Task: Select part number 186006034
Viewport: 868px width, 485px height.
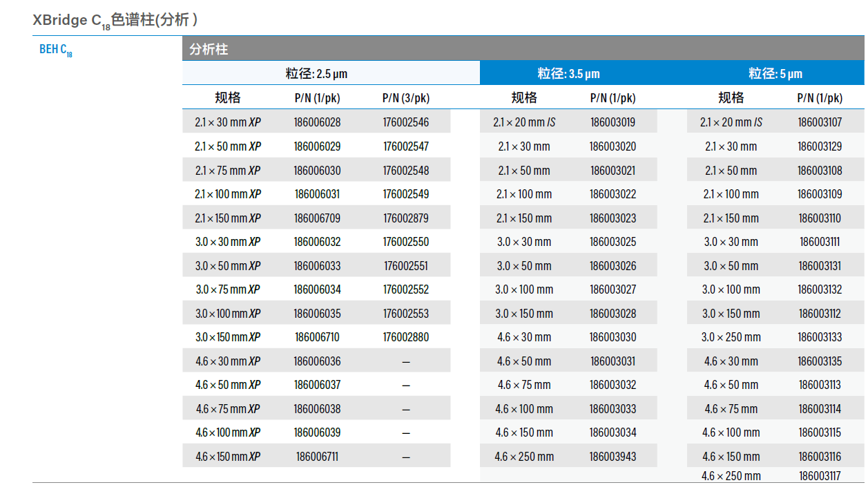Action: coord(317,289)
